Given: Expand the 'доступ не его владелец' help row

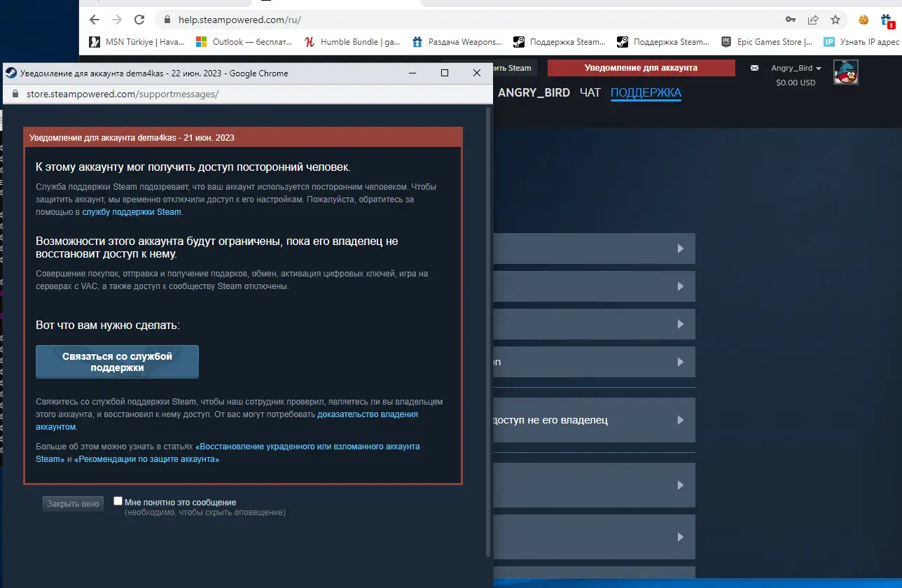Looking at the screenshot, I should pyautogui.click(x=679, y=420).
